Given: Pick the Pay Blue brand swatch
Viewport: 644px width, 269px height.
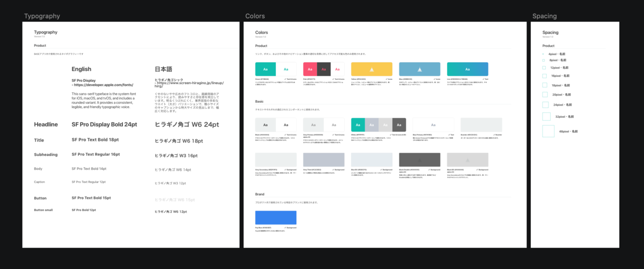Looking at the screenshot, I should click(x=276, y=218).
